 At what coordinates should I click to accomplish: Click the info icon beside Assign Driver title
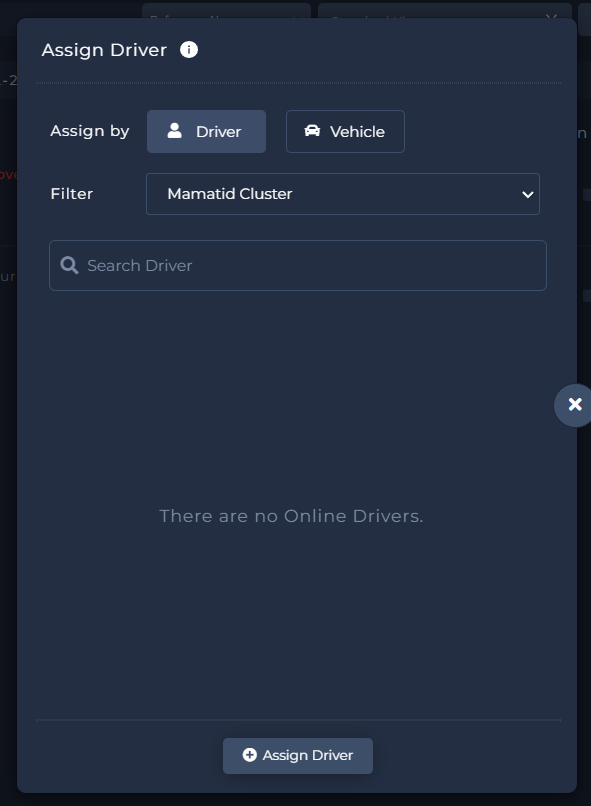click(x=189, y=50)
